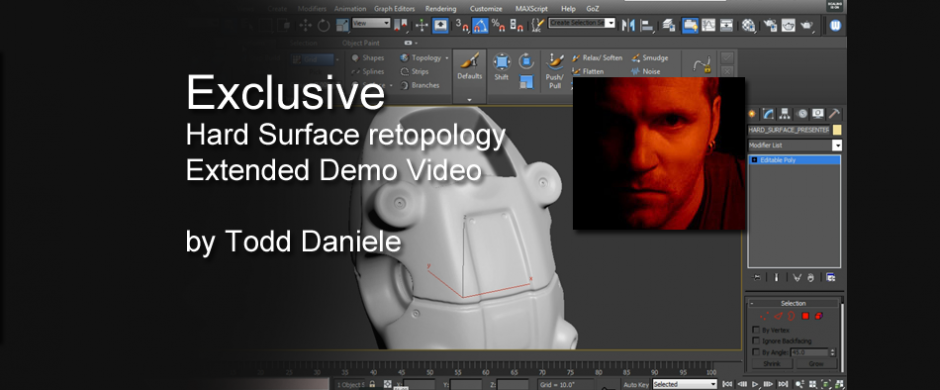Switch to the Object Paint ribbon tab
940x390 pixels.
click(360, 43)
